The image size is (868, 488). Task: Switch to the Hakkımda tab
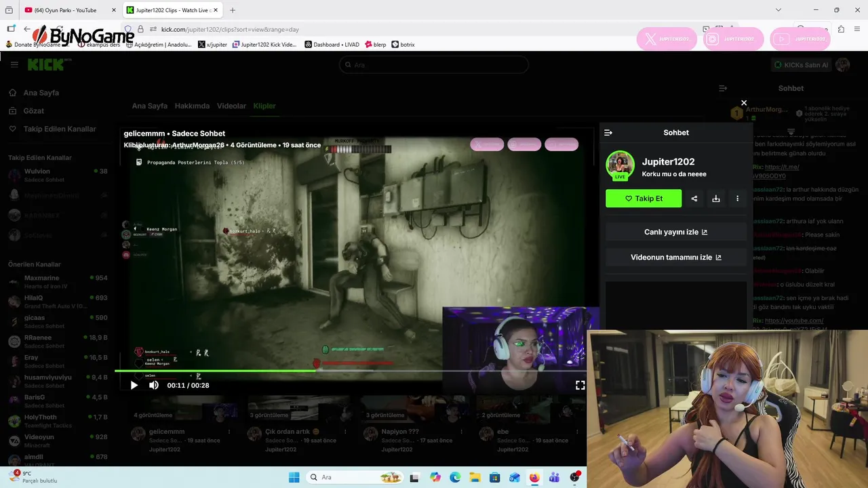(192, 106)
